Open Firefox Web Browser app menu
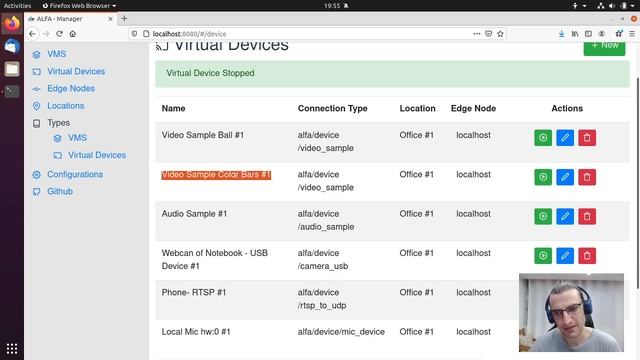Image resolution: width=640 pixels, height=360 pixels. pos(79,6)
